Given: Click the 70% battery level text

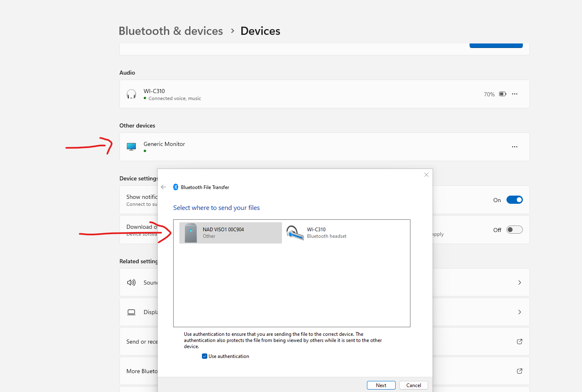Looking at the screenshot, I should (x=489, y=94).
